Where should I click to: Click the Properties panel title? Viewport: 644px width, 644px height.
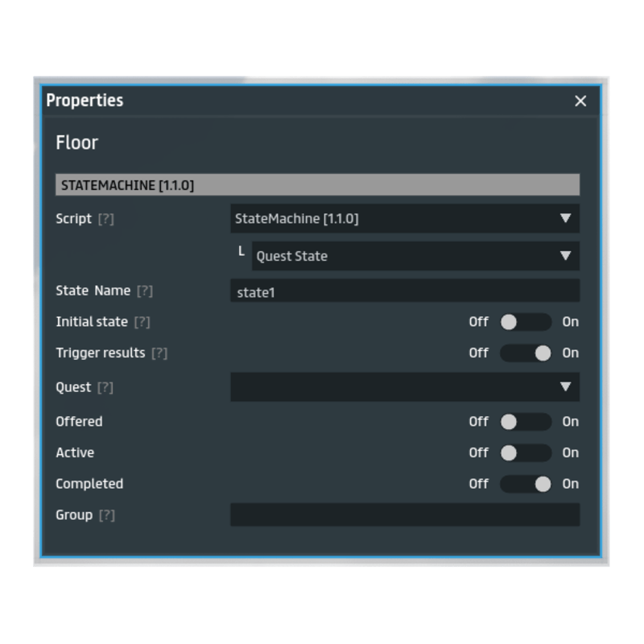click(85, 101)
